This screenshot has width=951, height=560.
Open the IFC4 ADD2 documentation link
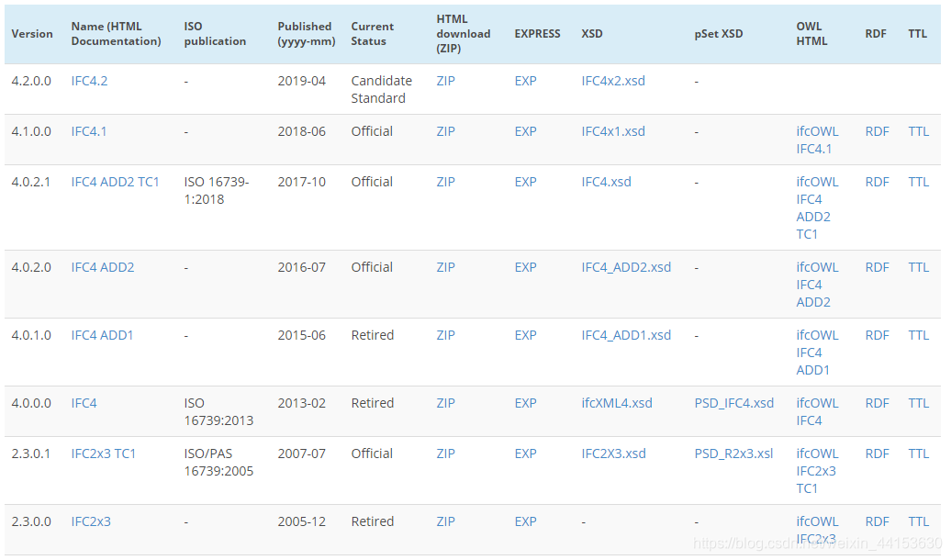pos(103,267)
